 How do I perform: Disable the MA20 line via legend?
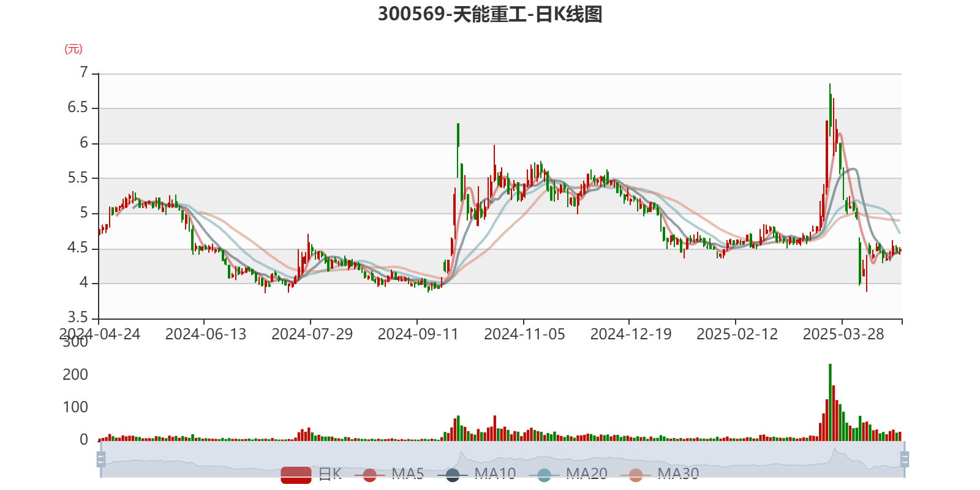tap(568, 474)
